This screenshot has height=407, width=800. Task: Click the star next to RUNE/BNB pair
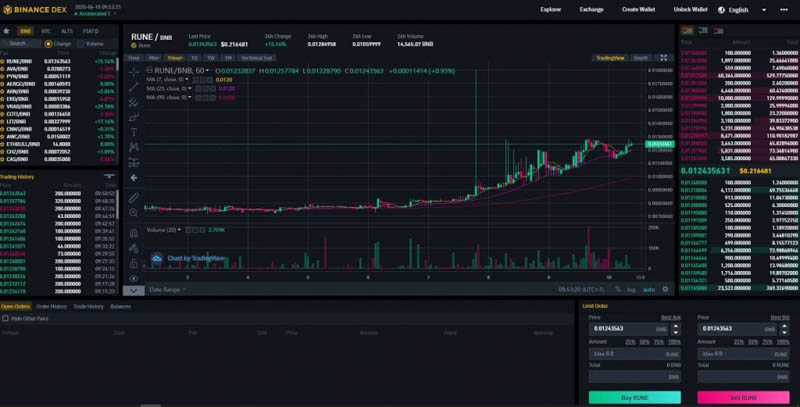[x=3, y=61]
